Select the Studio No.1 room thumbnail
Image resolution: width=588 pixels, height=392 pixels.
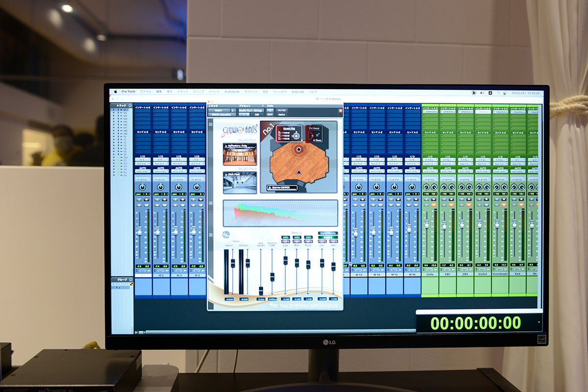click(240, 154)
